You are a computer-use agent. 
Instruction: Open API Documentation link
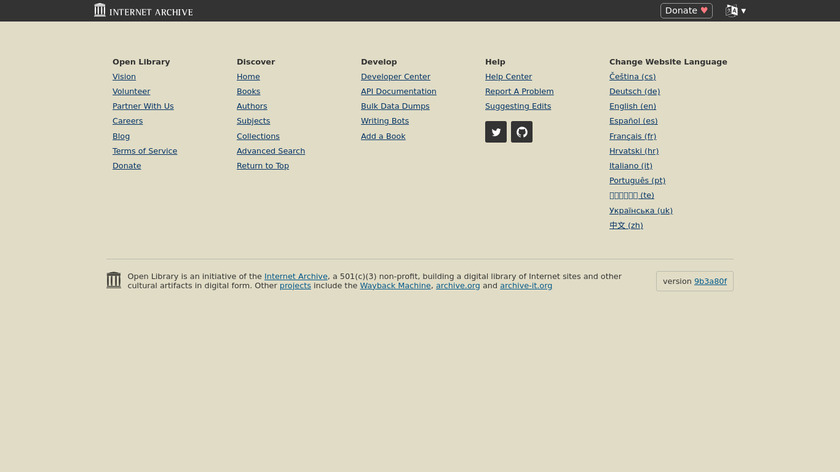[399, 92]
